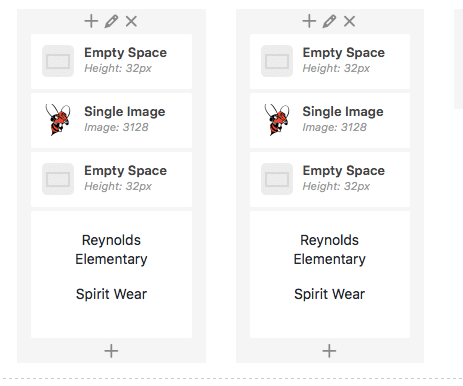Image resolution: width=463 pixels, height=386 pixels.
Task: Click plus icon atop right column
Action: tap(309, 21)
